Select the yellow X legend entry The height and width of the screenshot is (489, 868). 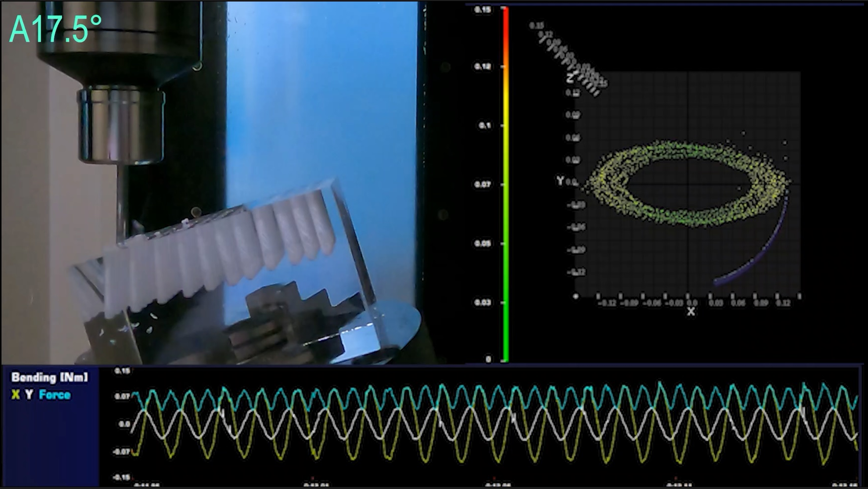pos(16,395)
